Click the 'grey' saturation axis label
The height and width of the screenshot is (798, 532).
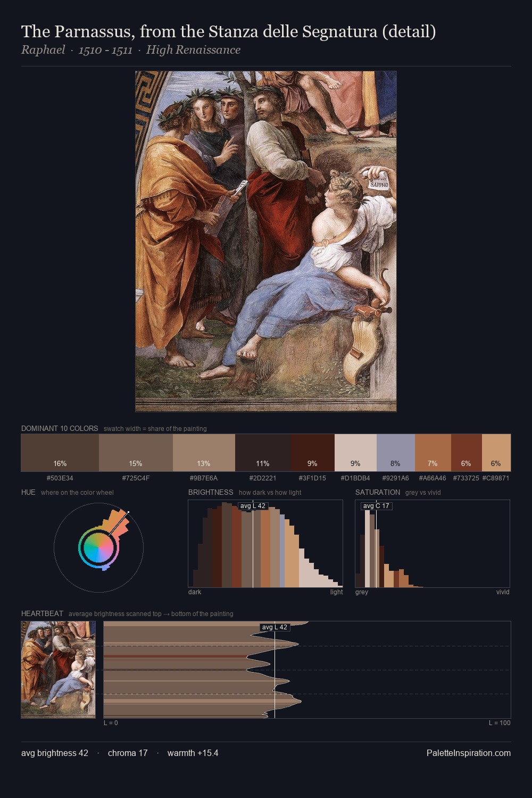[362, 592]
